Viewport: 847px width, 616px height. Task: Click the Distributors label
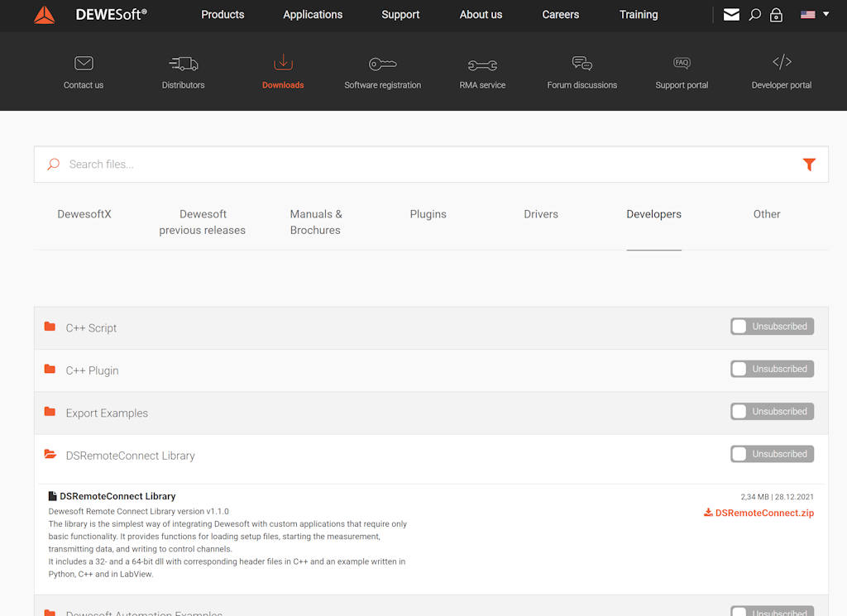click(183, 85)
